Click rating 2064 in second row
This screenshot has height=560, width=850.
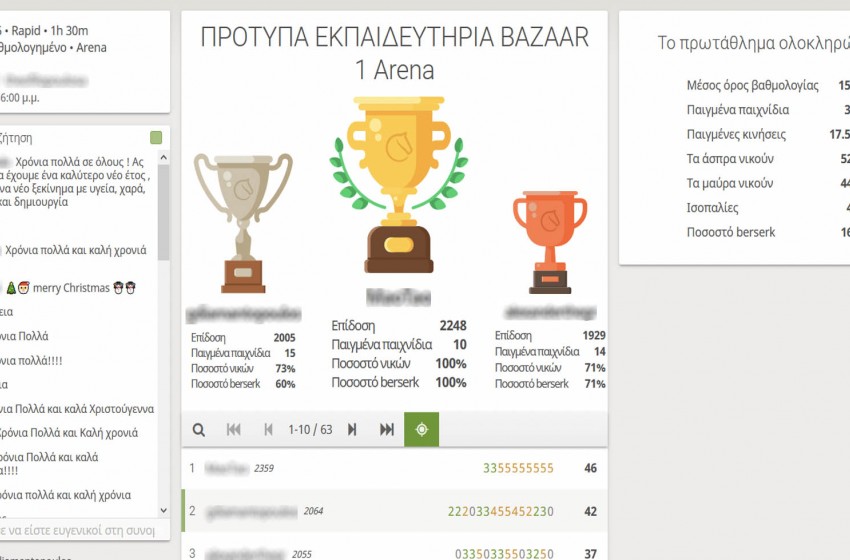tap(313, 511)
